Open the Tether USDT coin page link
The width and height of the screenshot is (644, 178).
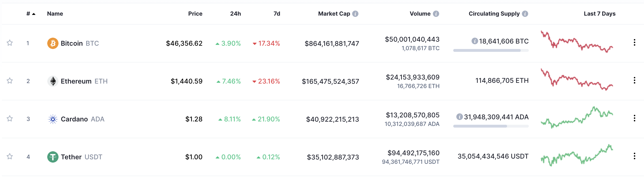pos(75,157)
